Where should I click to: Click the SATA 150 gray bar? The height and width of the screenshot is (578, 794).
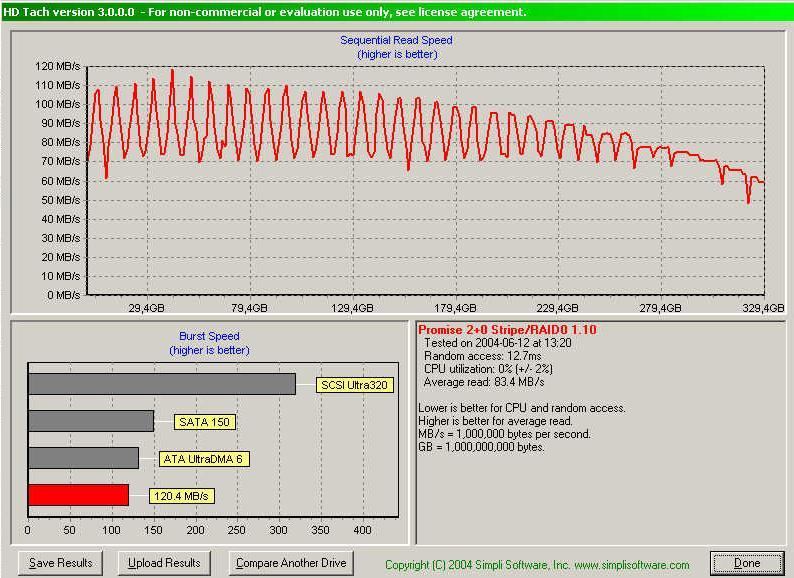tap(91, 421)
